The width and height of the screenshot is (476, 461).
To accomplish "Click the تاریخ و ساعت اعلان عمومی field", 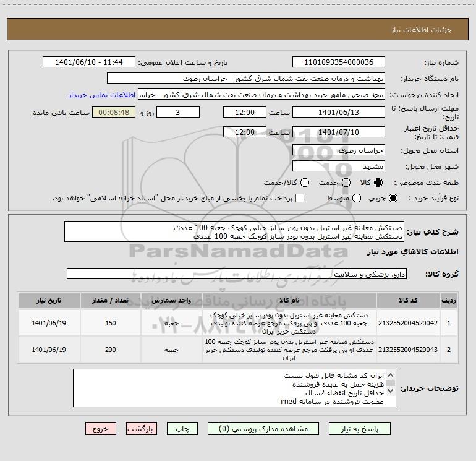I will tap(89, 62).
